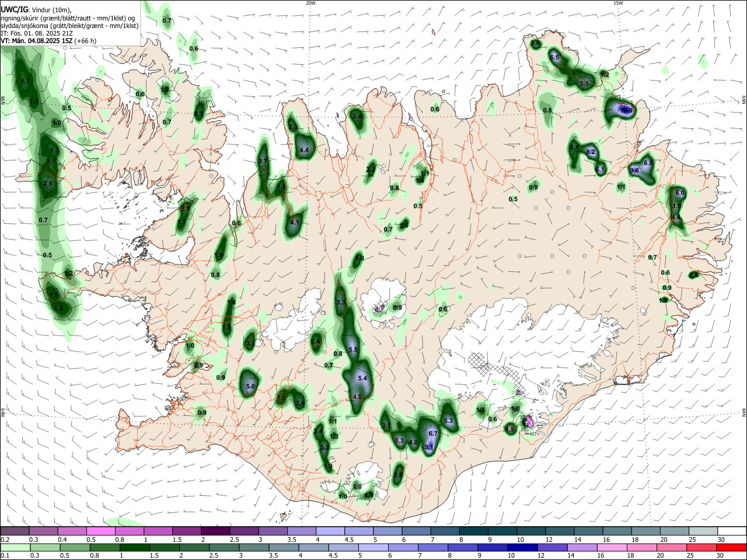Screen dimensions: 747x560
Task: Click the IT initial time line
Action: pyautogui.click(x=37, y=33)
